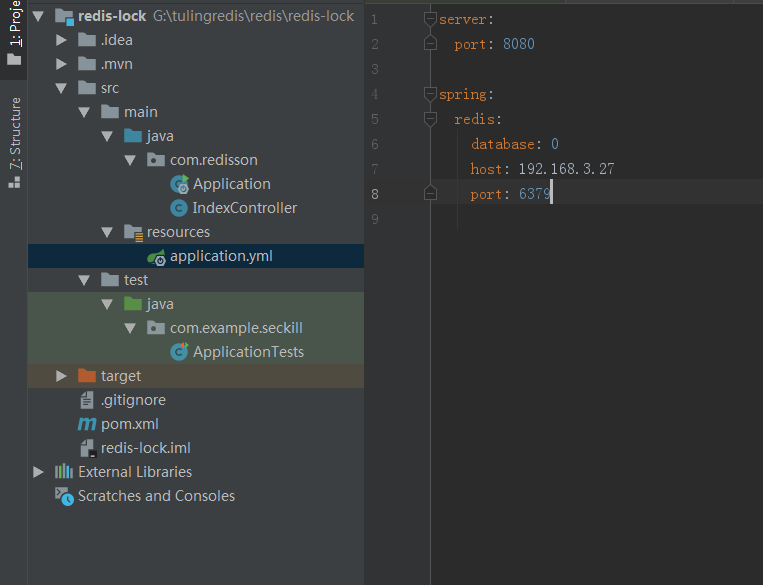Click the orange target folder icon

87,375
